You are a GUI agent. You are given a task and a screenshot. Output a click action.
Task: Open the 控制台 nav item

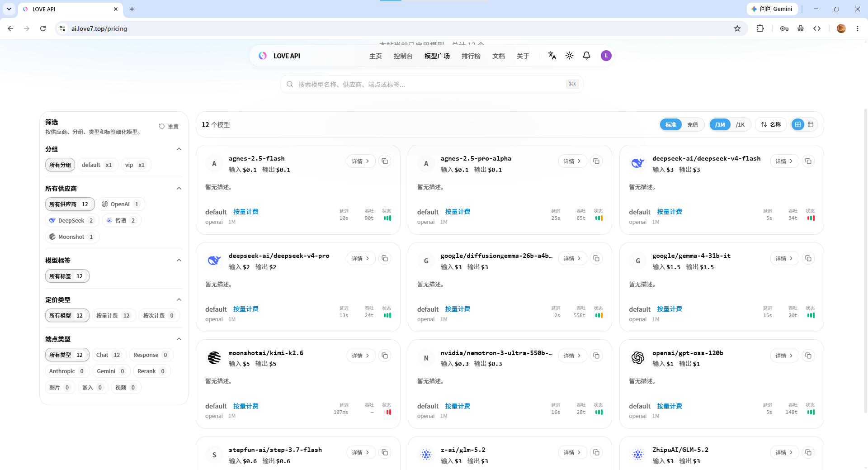403,56
